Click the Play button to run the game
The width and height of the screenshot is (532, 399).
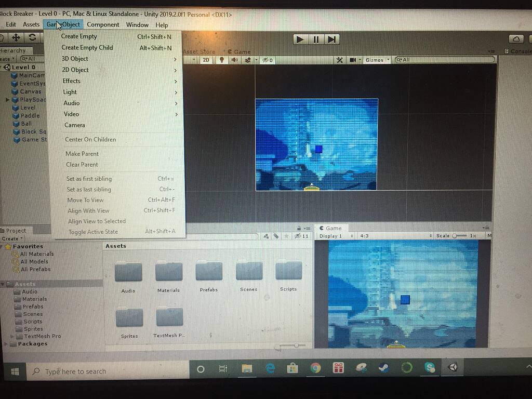click(x=299, y=39)
